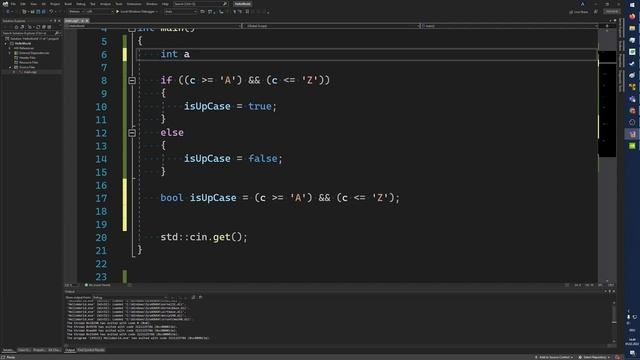Open the File menu
The image size is (640, 360).
click(13, 4)
